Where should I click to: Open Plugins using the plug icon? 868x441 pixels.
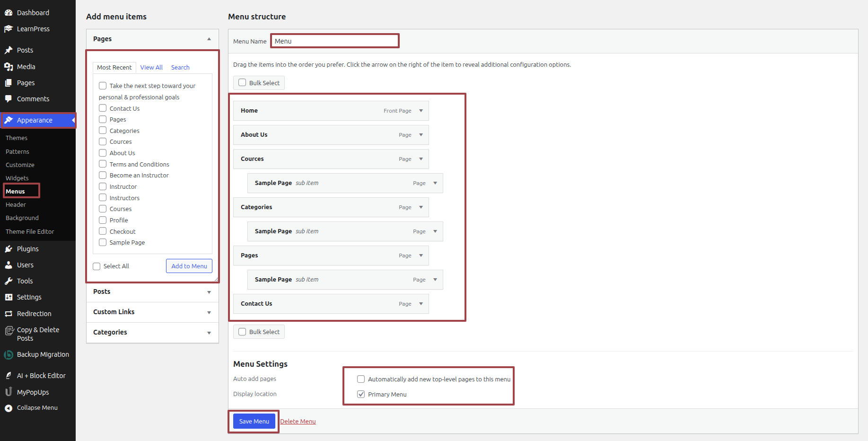pos(9,249)
